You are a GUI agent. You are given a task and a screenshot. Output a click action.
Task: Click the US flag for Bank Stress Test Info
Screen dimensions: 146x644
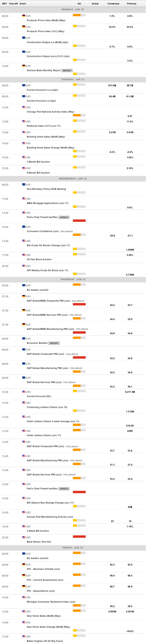tap(24, 537)
